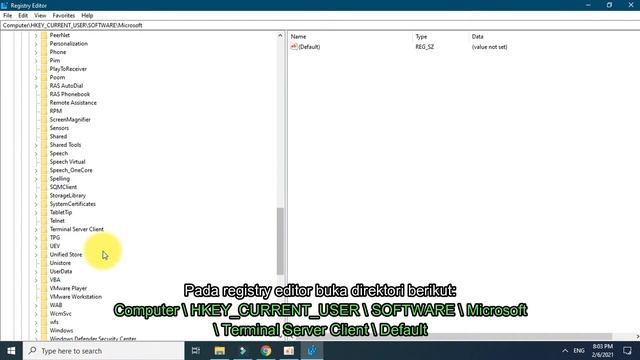Open File Explorer from the taskbar

[220, 351]
